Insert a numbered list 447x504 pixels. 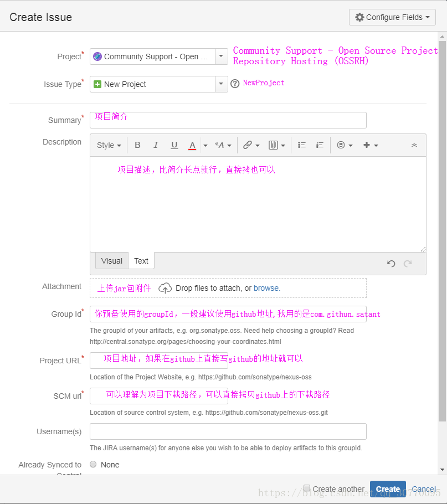point(320,145)
